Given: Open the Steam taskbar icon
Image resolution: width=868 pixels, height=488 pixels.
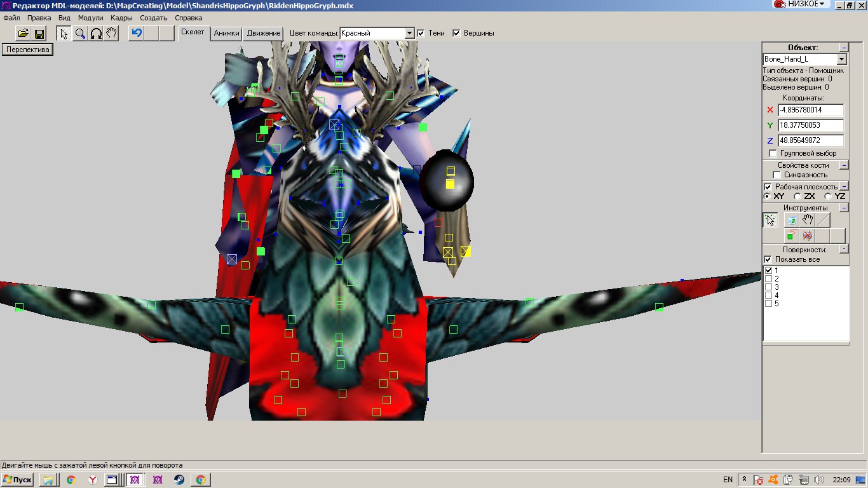Looking at the screenshot, I should click(179, 480).
